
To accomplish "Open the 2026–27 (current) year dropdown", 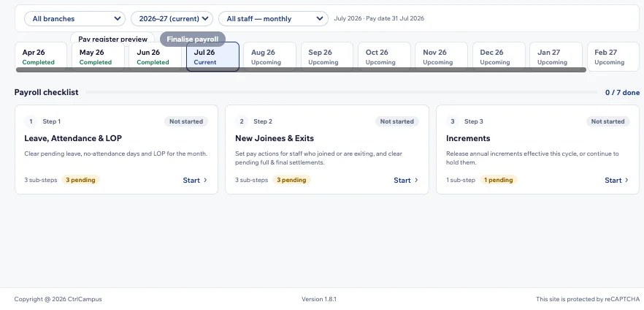I will pyautogui.click(x=172, y=18).
